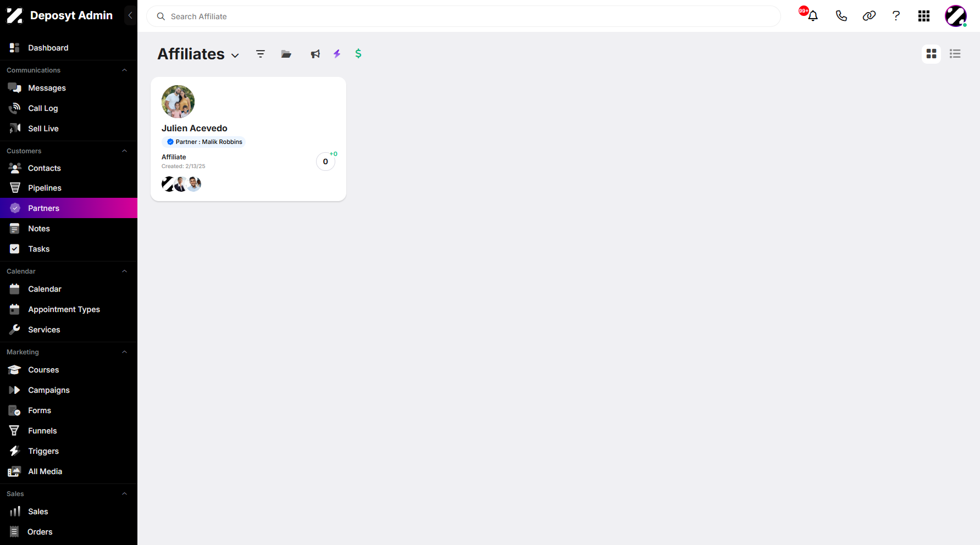
Task: Click the phone dialer icon
Action: (x=841, y=16)
